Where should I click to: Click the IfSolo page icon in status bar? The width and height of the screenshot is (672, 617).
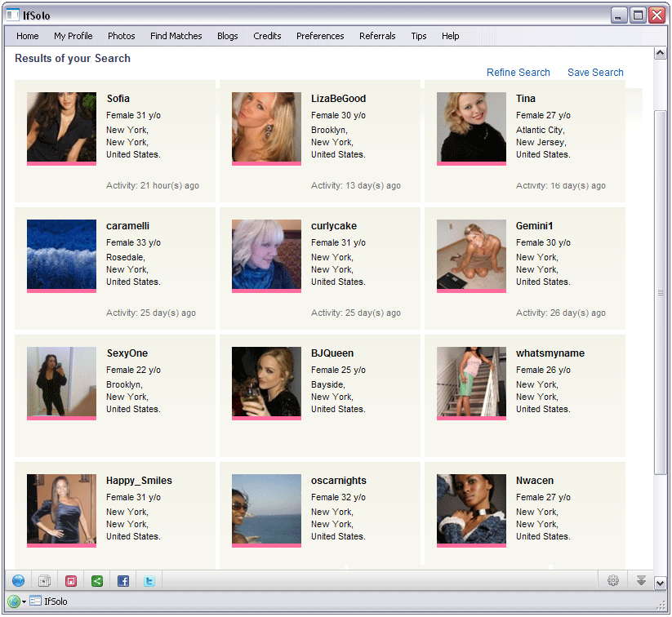pyautogui.click(x=35, y=601)
